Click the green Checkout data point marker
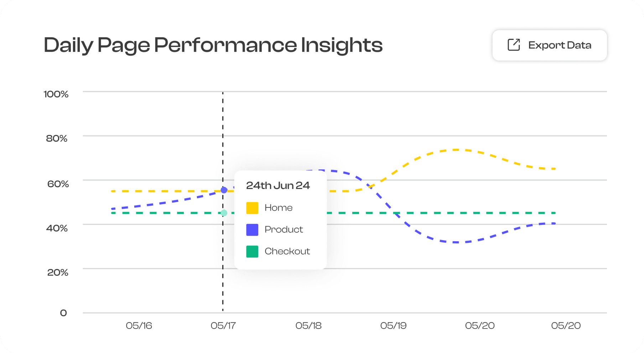 coord(224,213)
